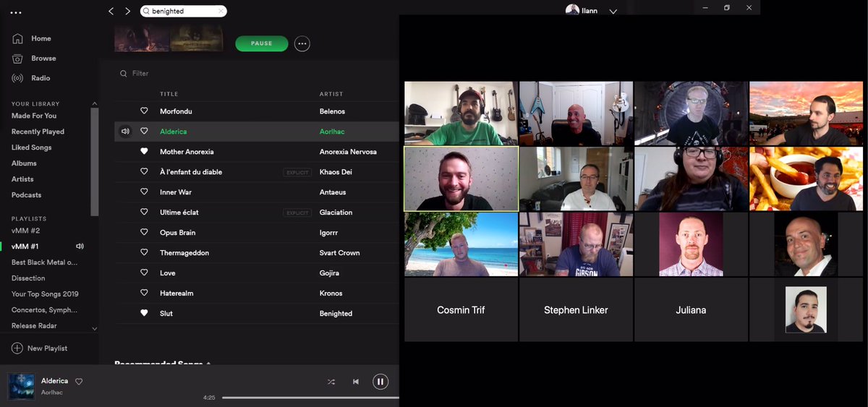
Task: Open Artists in library
Action: click(x=22, y=179)
